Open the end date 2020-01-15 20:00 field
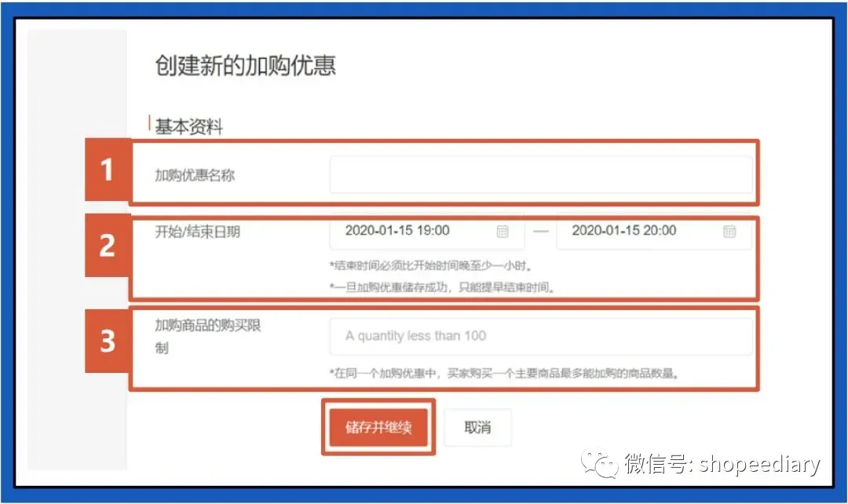 click(x=653, y=232)
